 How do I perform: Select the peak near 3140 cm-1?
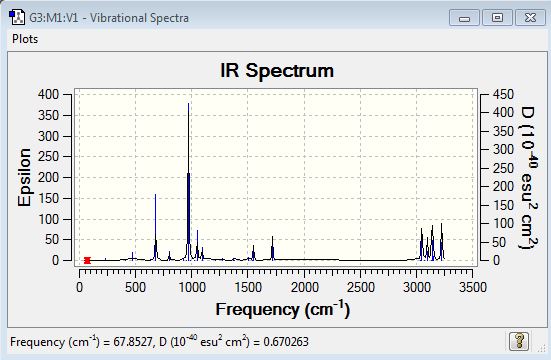tap(432, 243)
